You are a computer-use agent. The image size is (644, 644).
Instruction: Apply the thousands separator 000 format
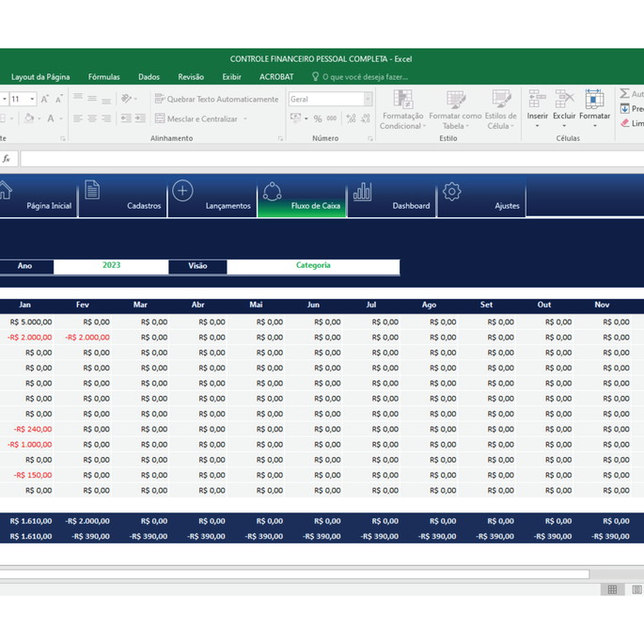pos(332,118)
